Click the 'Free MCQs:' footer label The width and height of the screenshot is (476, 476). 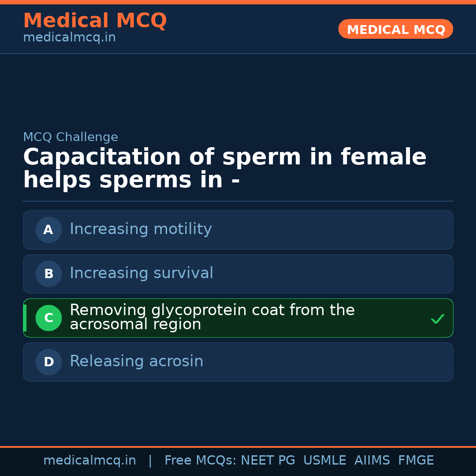(201, 461)
